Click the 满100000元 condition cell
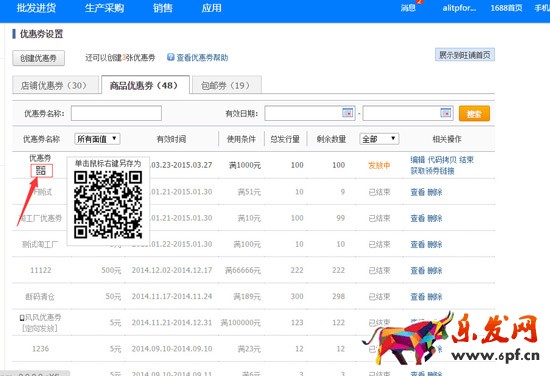 (241, 323)
